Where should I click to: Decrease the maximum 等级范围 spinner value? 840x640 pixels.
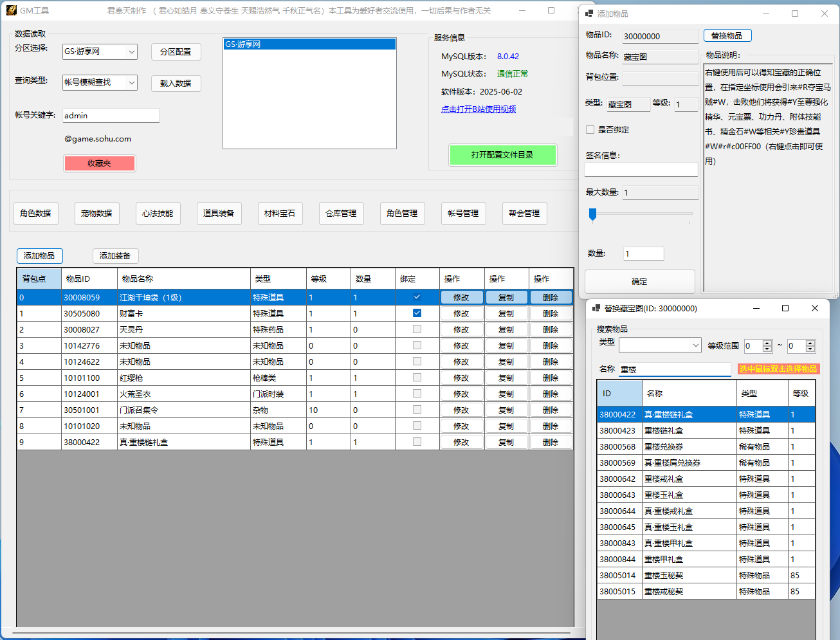810,349
